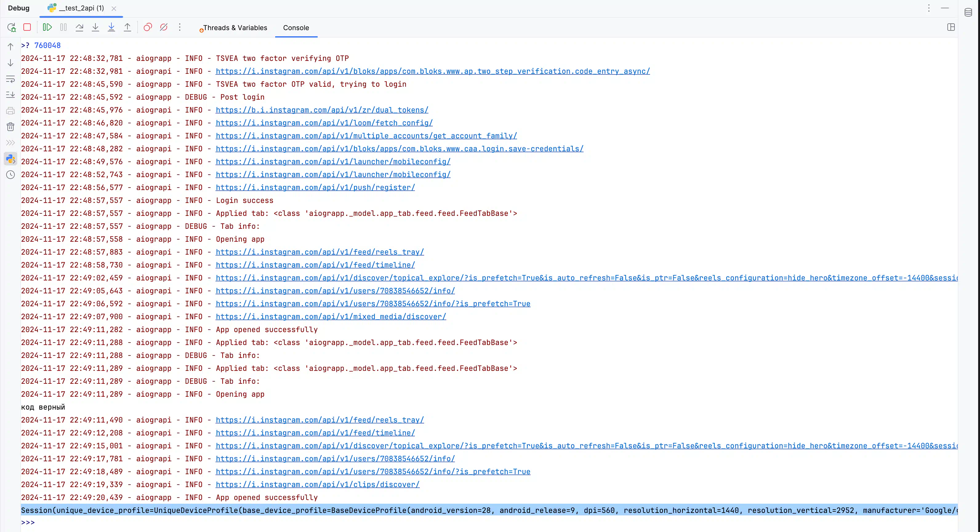Viewport: 980px width, 532px height.
Task: Open launcher/mobileconfig link at 22:48:49
Action: (333, 161)
